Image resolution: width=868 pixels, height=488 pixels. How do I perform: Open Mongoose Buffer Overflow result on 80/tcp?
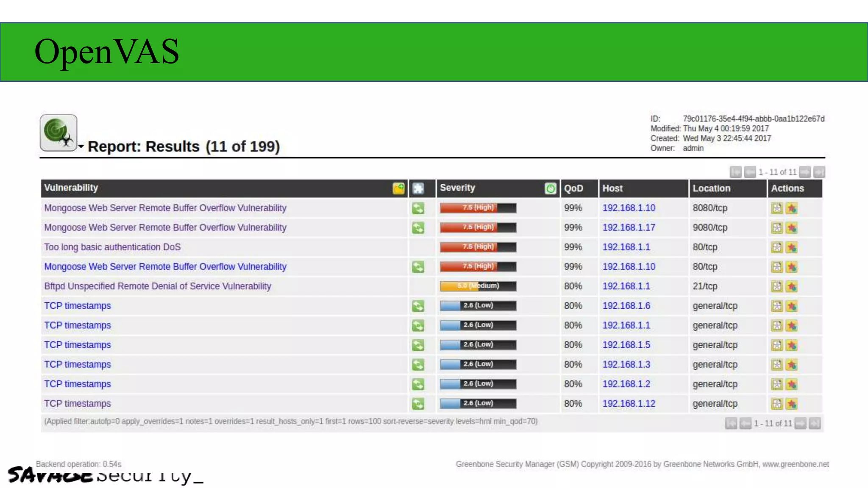165,266
